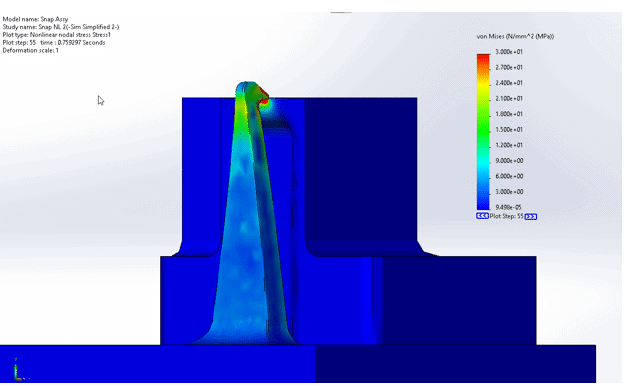
Task: Go to the previous plot step
Action: coord(482,216)
